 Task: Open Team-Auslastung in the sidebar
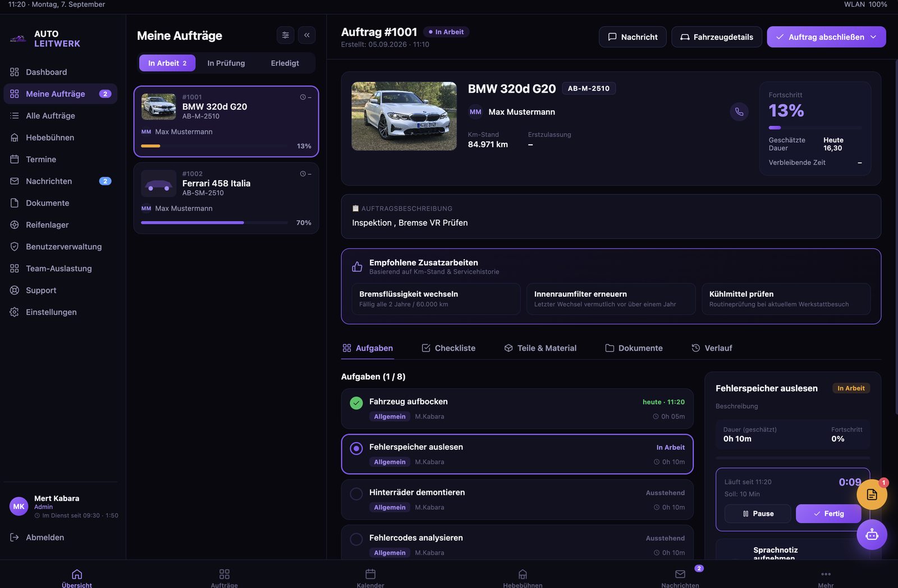pyautogui.click(x=61, y=269)
